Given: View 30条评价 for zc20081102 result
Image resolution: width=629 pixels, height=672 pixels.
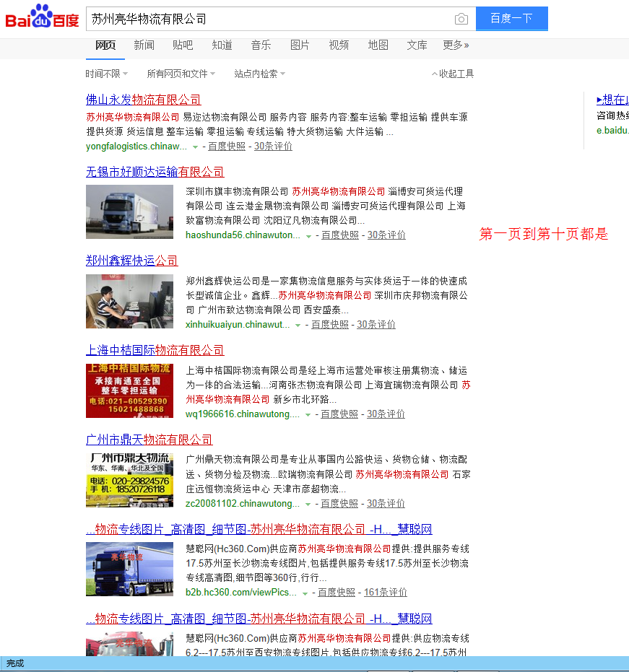Looking at the screenshot, I should (x=386, y=504).
